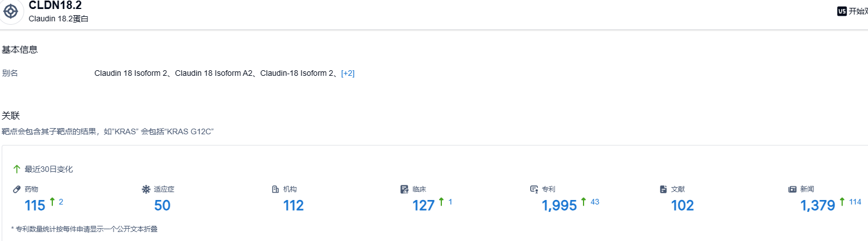Click the clipboard icon beside 临床

(x=404, y=189)
